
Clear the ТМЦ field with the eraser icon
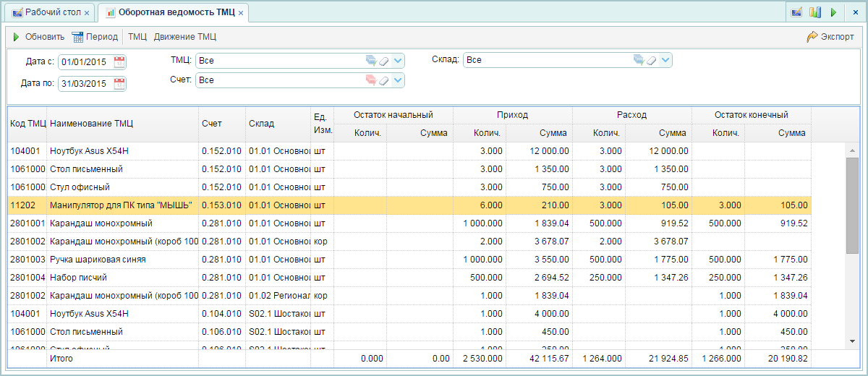coord(384,61)
